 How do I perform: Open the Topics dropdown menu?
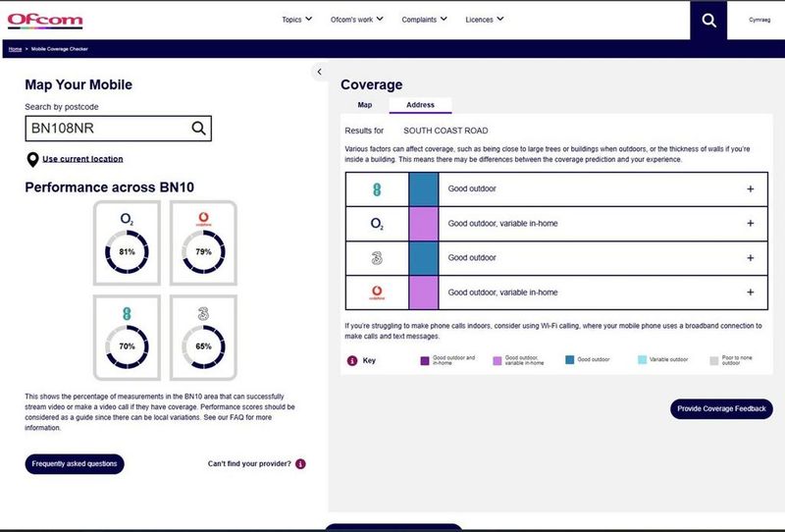pyautogui.click(x=296, y=19)
